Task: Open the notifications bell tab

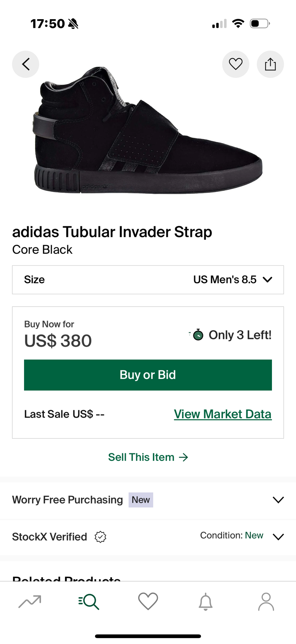Action: 206,601
